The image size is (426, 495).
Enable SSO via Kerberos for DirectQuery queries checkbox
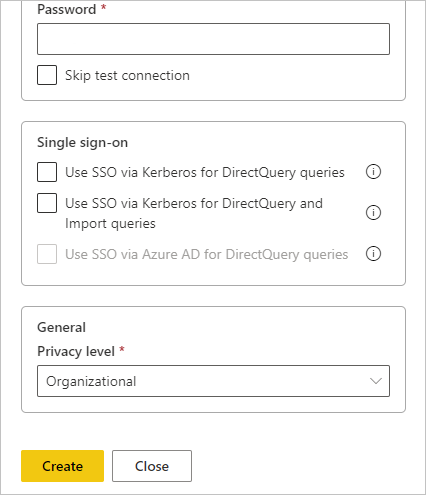(x=47, y=172)
